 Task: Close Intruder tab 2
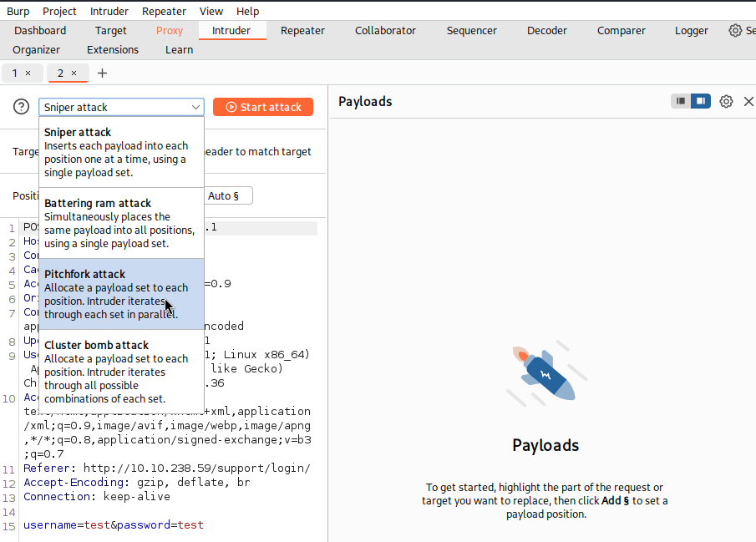click(74, 73)
